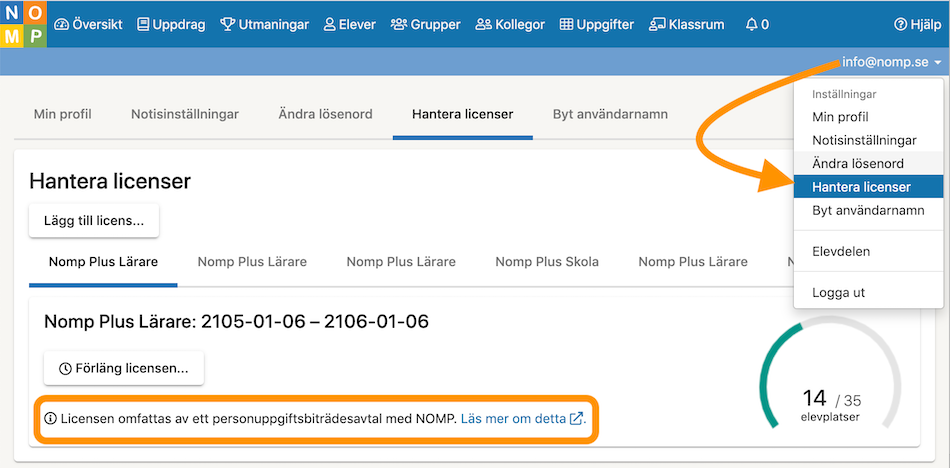950x468 pixels.
Task: Click the info icon beside Licensen omfattas
Action: pyautogui.click(x=50, y=418)
